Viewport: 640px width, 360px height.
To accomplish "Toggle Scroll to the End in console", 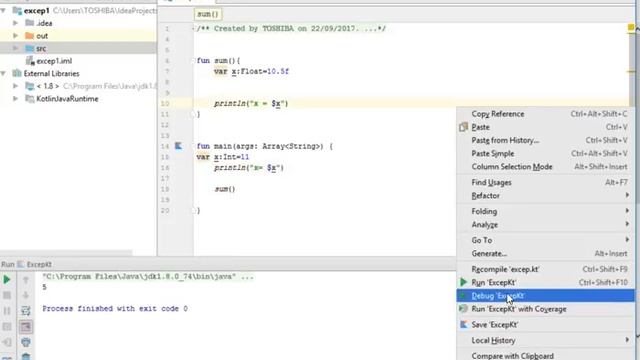I will (25, 327).
